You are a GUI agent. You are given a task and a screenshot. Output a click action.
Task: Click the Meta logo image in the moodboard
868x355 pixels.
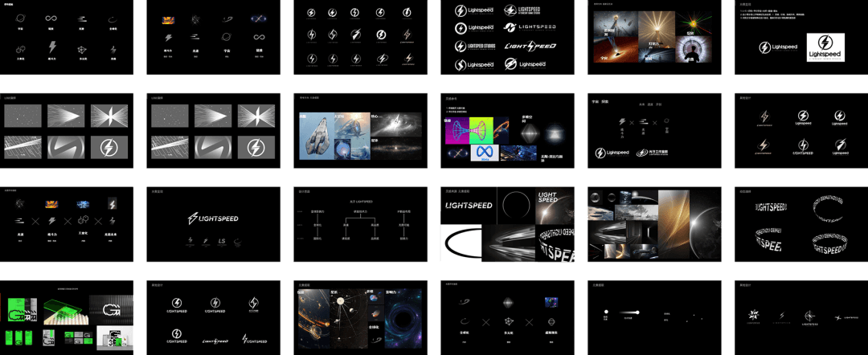click(x=485, y=153)
